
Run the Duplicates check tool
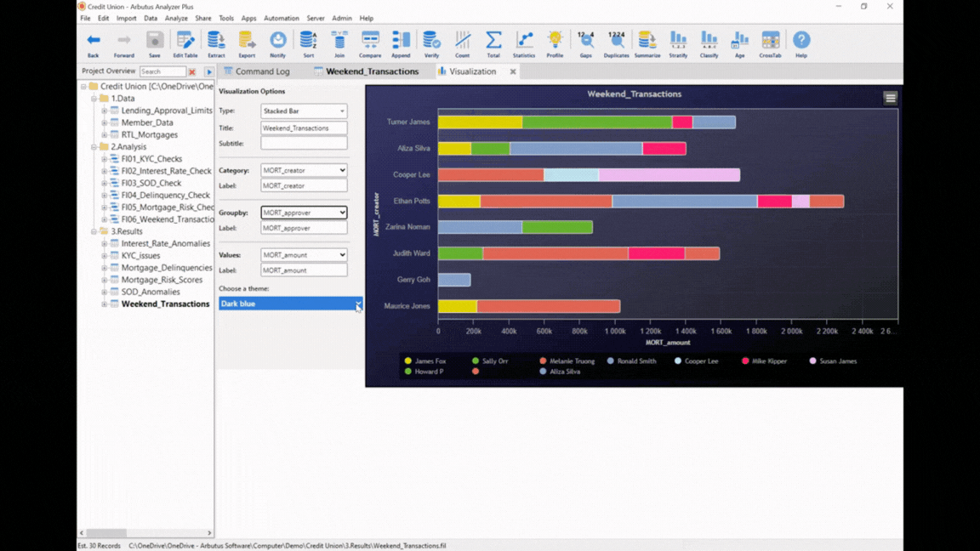616,43
